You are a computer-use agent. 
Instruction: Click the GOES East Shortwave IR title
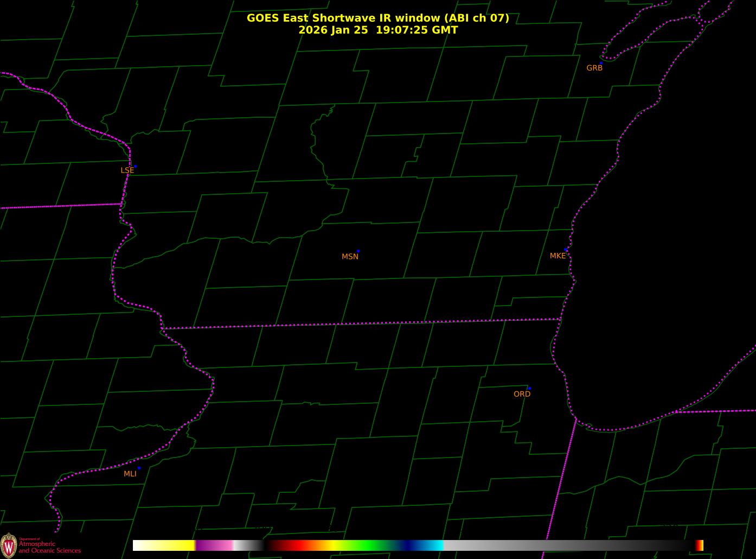[377, 18]
